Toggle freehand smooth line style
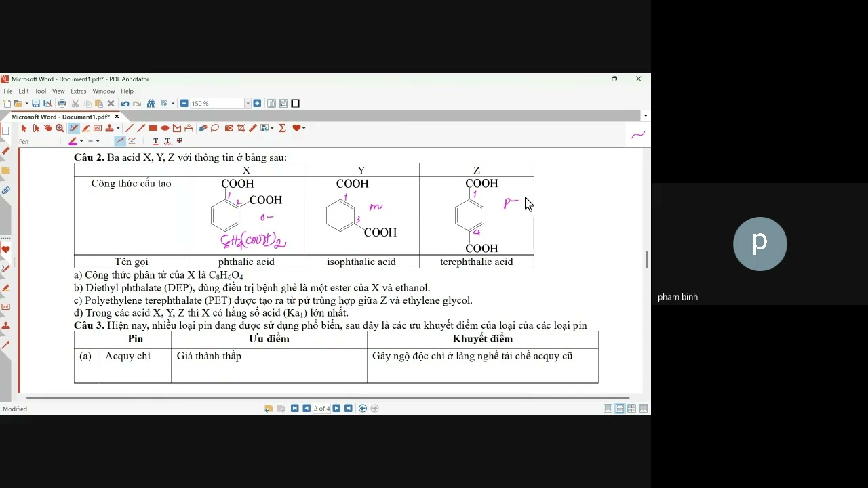Viewport: 868px width, 488px height. pyautogui.click(x=120, y=141)
